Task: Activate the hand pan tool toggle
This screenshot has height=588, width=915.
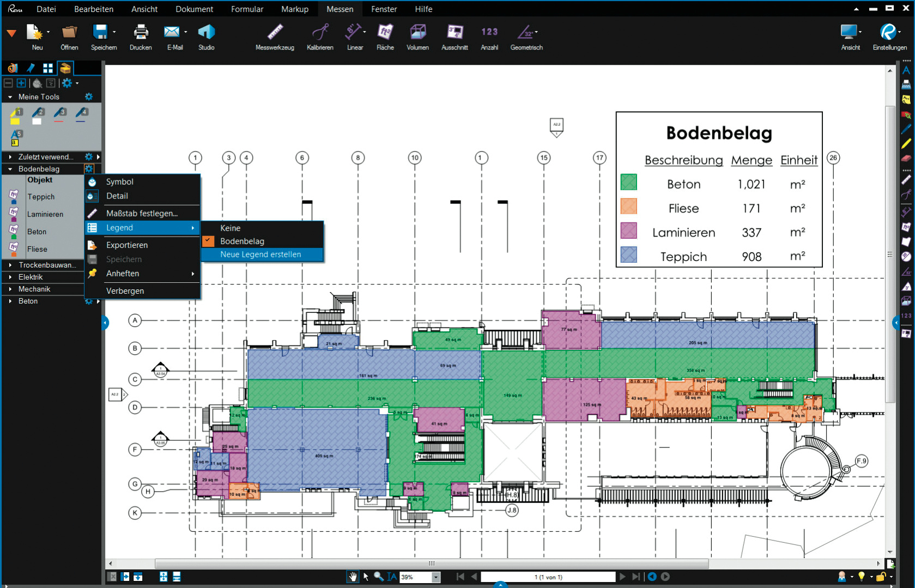Action: coord(353,577)
